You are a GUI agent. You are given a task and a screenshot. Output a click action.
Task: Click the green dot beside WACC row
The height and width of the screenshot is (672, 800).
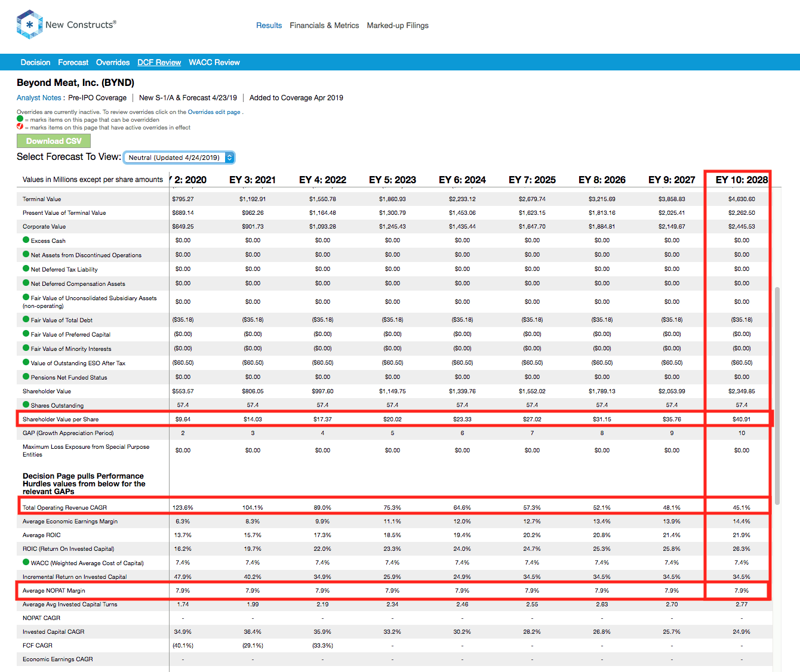point(26,562)
